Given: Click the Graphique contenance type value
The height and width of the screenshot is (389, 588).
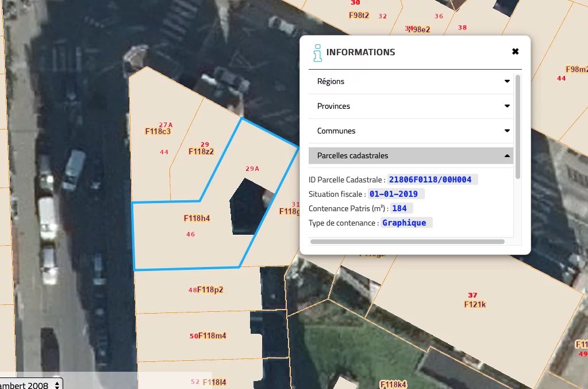Looking at the screenshot, I should (x=404, y=223).
